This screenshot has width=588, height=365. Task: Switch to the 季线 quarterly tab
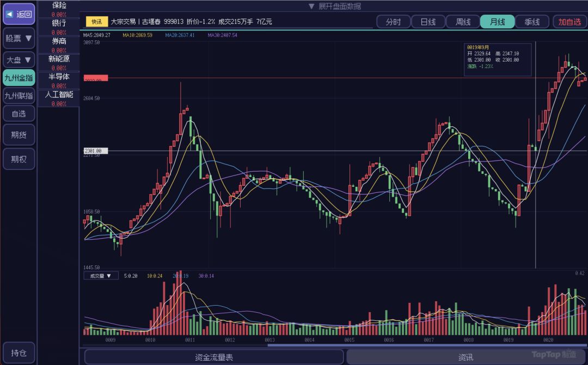tap(532, 22)
